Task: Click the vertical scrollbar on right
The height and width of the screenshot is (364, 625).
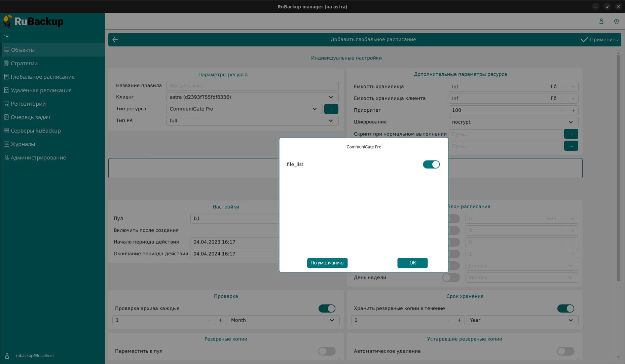Action: (618, 168)
